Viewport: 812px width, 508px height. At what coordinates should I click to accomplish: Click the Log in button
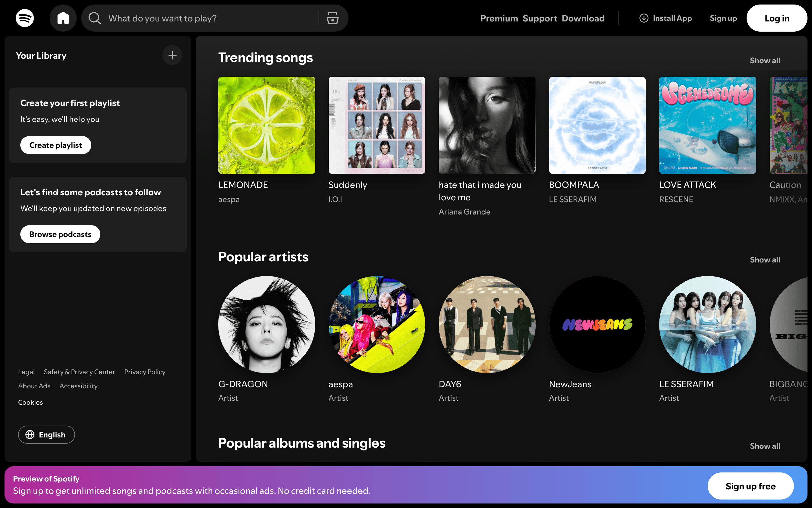(x=777, y=18)
